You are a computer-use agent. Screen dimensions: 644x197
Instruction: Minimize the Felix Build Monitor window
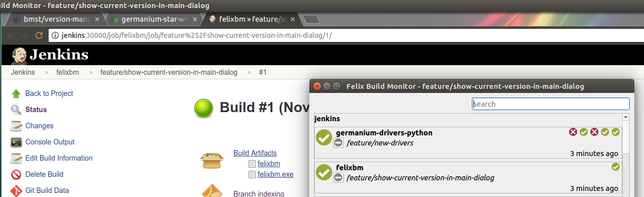[x=327, y=86]
